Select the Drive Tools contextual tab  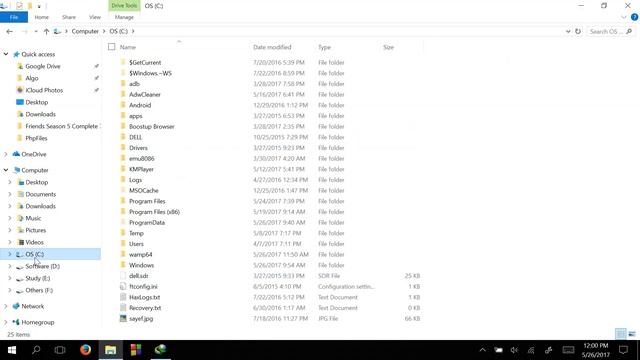(124, 6)
